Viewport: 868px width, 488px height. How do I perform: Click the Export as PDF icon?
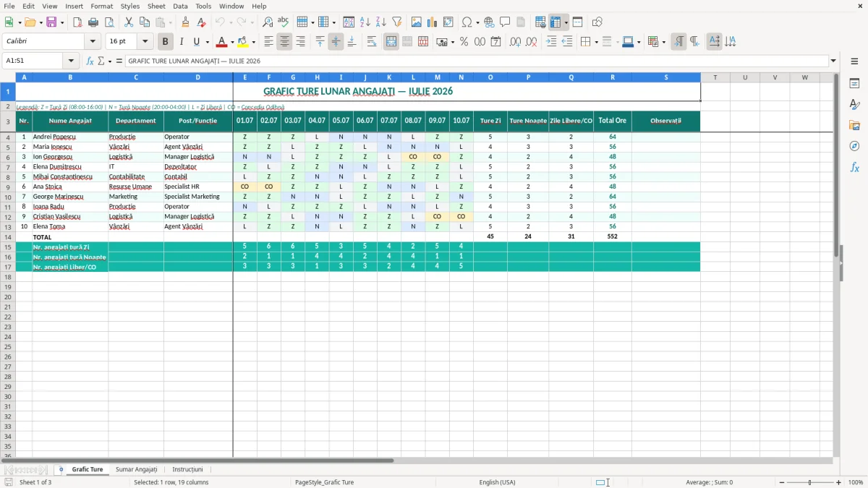tap(77, 22)
